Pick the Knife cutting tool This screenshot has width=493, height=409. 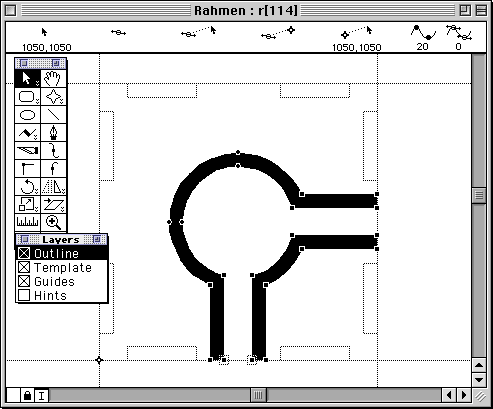[28, 151]
